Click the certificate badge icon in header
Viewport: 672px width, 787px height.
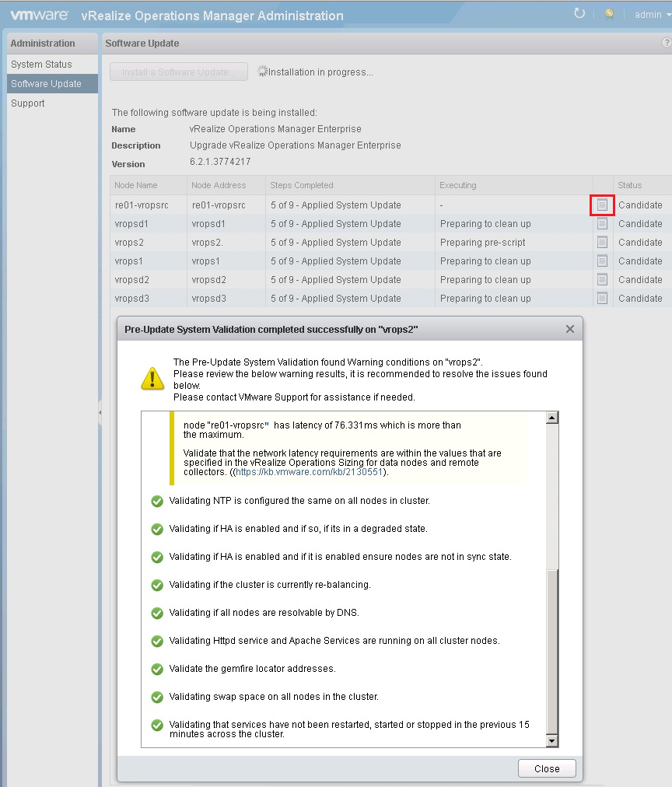(611, 14)
